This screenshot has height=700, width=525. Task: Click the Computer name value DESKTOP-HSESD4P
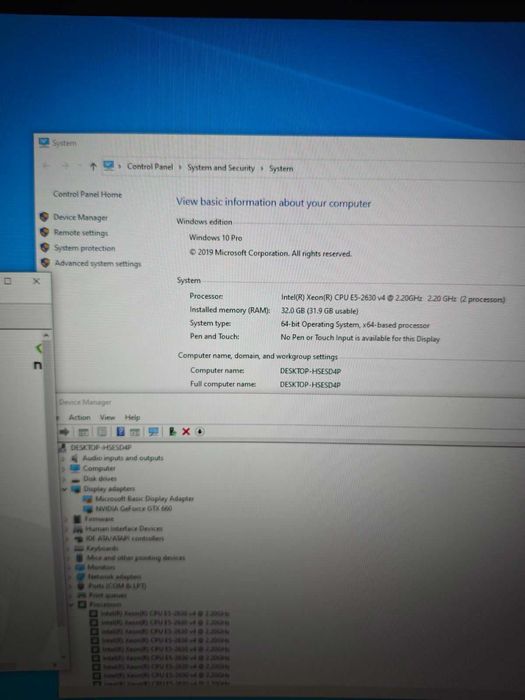click(310, 371)
